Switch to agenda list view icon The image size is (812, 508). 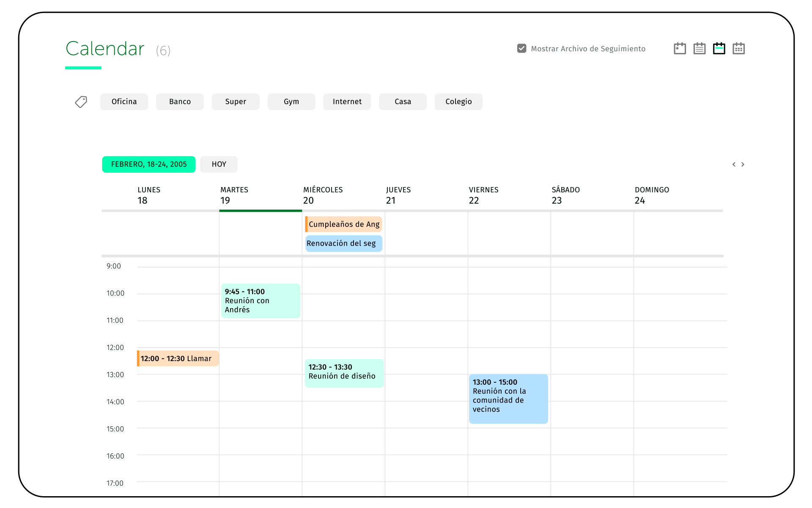point(700,49)
